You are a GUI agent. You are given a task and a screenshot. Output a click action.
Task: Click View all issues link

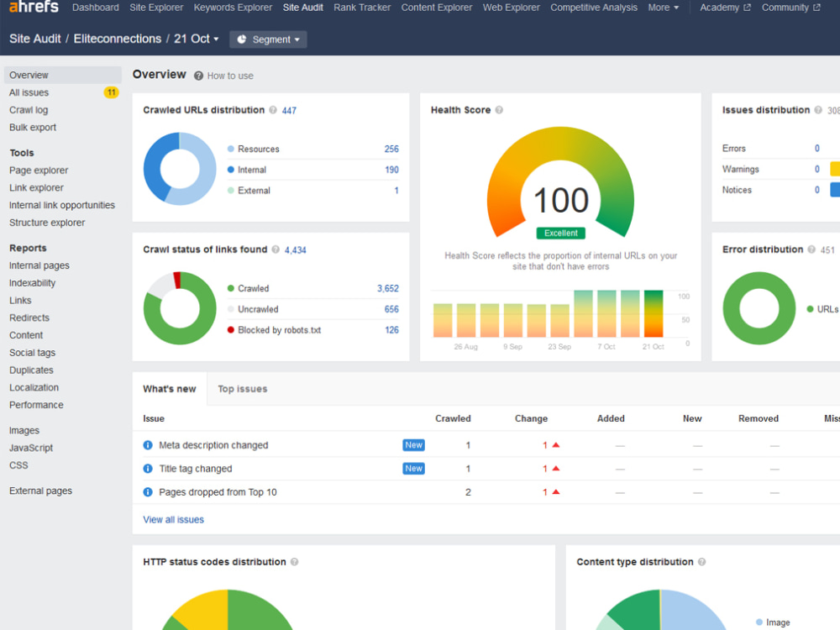point(174,520)
